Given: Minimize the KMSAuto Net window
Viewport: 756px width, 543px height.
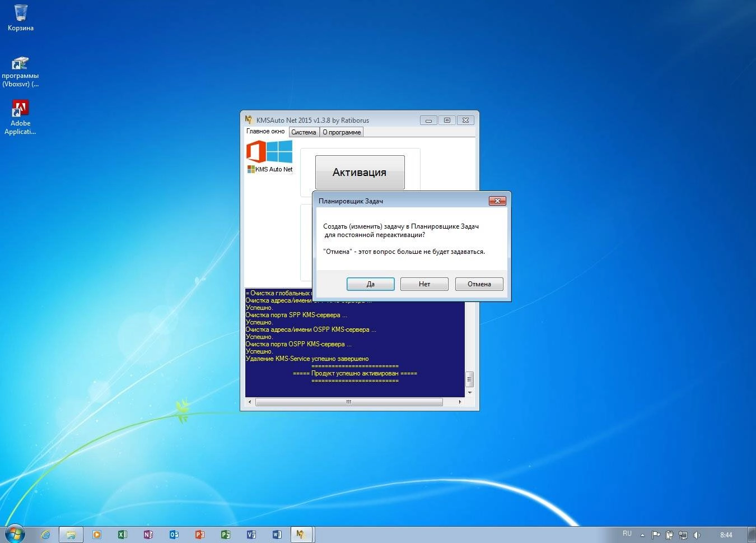Looking at the screenshot, I should (x=428, y=120).
